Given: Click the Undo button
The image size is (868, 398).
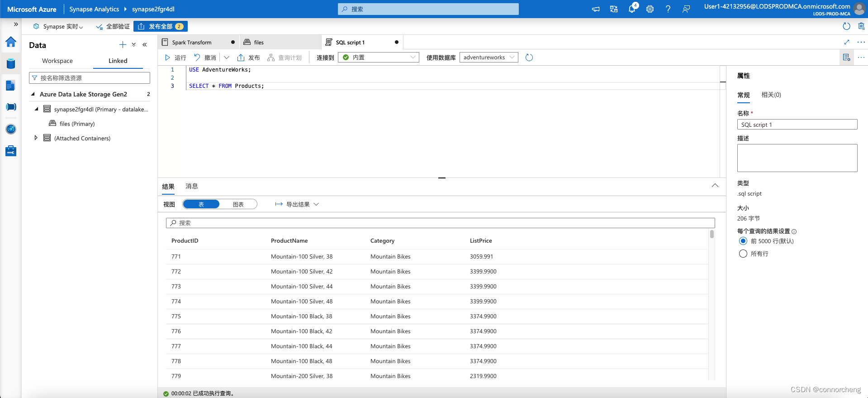Looking at the screenshot, I should [205, 58].
